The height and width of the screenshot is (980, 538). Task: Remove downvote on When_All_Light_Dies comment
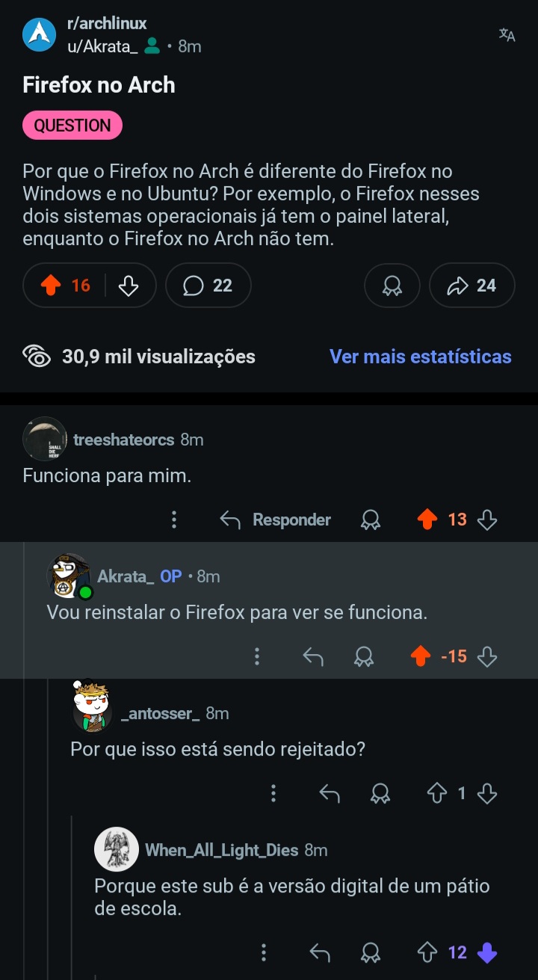pos(486,952)
